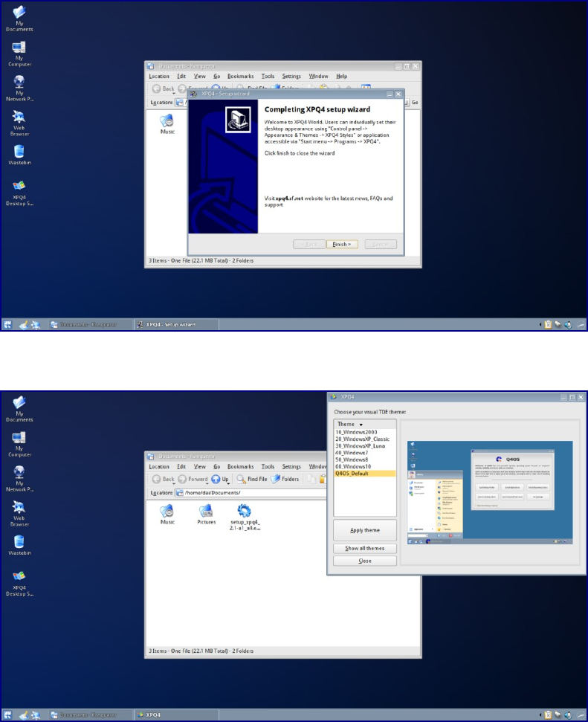Expand system tray arrow on desktop with theme window
The height and width of the screenshot is (722, 588).
pyautogui.click(x=540, y=715)
